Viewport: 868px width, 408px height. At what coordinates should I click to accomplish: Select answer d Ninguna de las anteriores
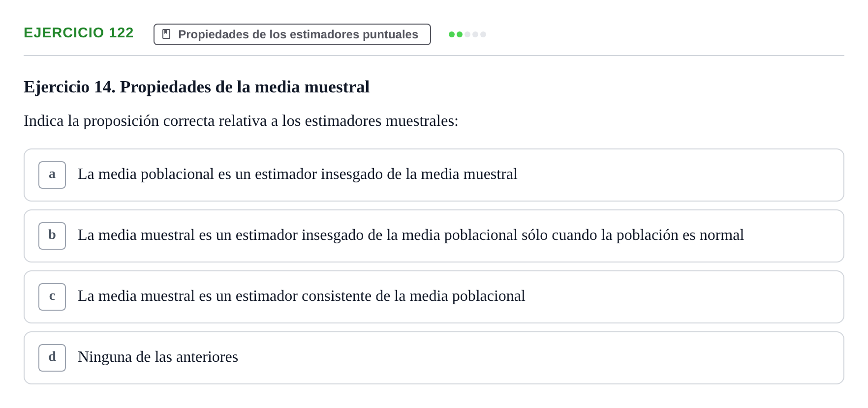(434, 358)
